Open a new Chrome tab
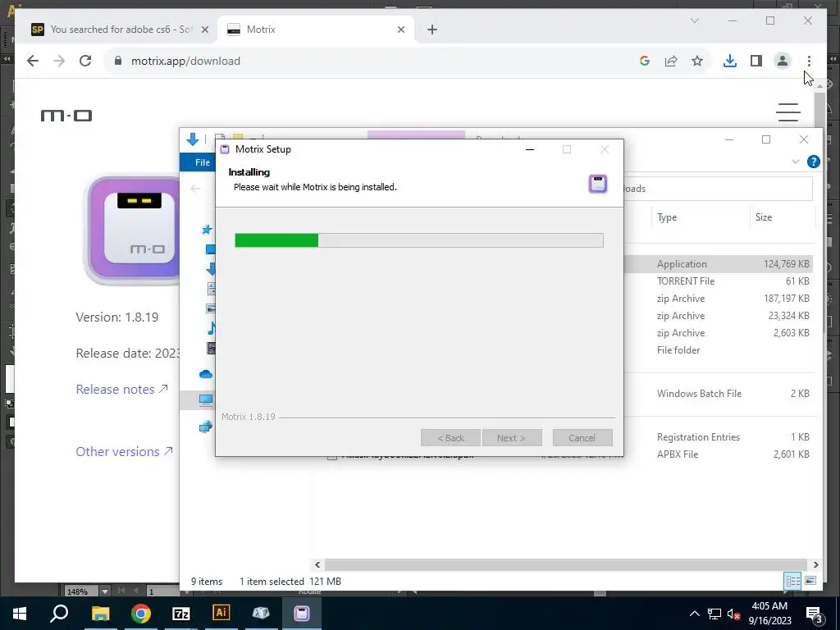 click(x=432, y=30)
